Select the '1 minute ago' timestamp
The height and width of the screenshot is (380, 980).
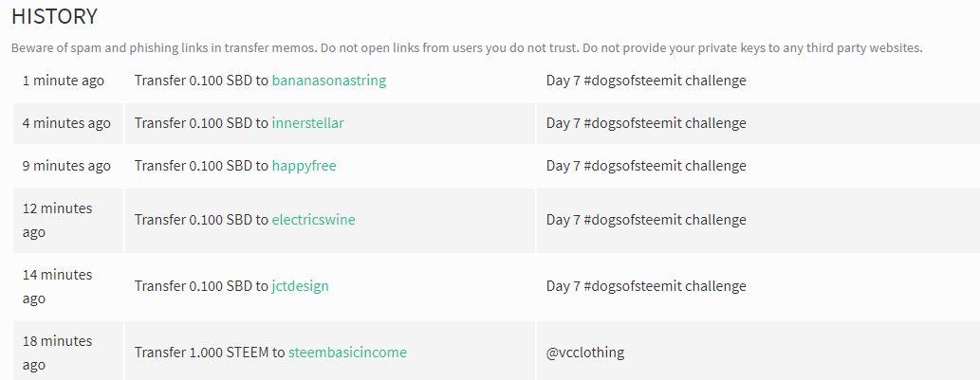coord(64,81)
